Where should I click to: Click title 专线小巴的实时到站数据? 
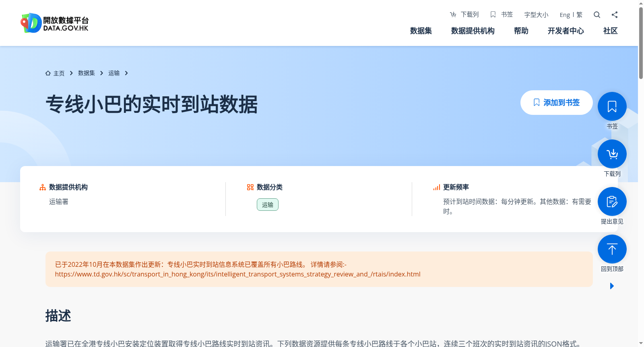click(152, 104)
